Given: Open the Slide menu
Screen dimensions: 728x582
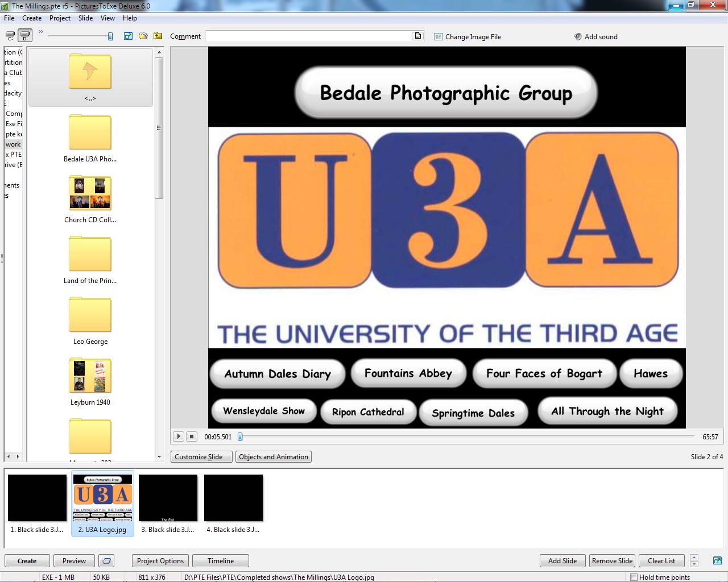Looking at the screenshot, I should (x=86, y=18).
